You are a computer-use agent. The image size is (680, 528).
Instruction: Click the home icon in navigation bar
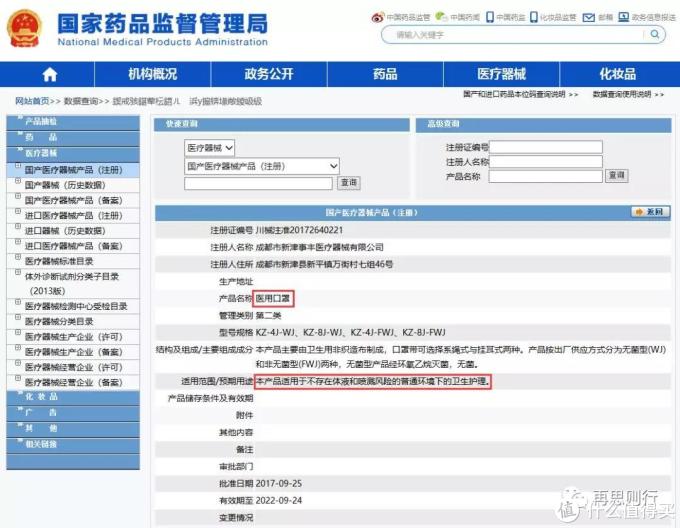pyautogui.click(x=50, y=75)
